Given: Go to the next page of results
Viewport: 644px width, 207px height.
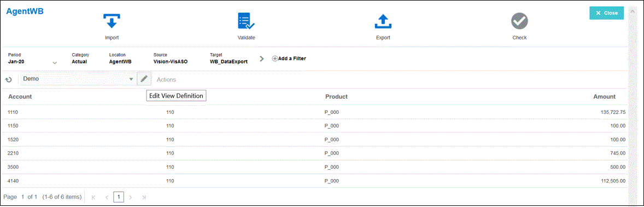Looking at the screenshot, I should (x=131, y=198).
